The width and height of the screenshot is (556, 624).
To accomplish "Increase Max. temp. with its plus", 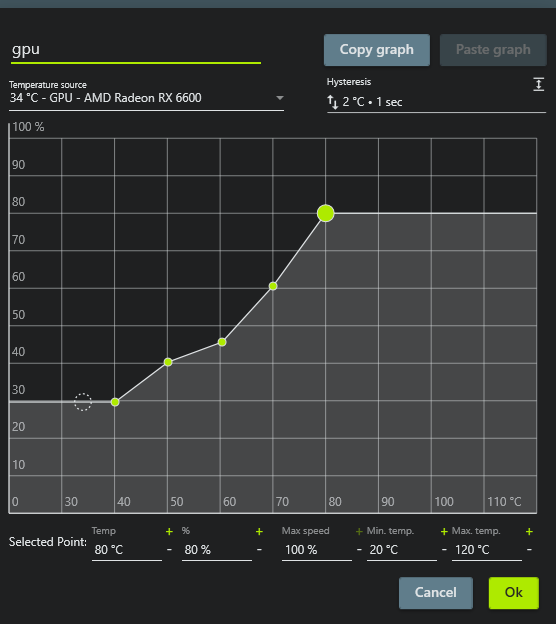I will click(x=529, y=532).
